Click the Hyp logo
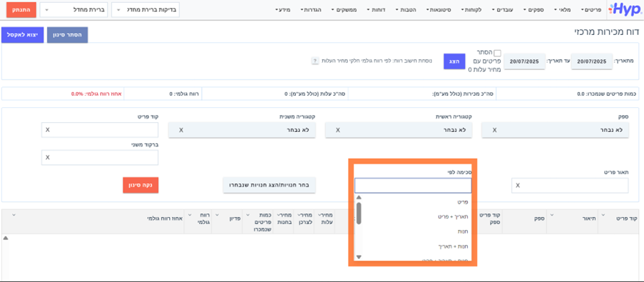 click(x=625, y=9)
